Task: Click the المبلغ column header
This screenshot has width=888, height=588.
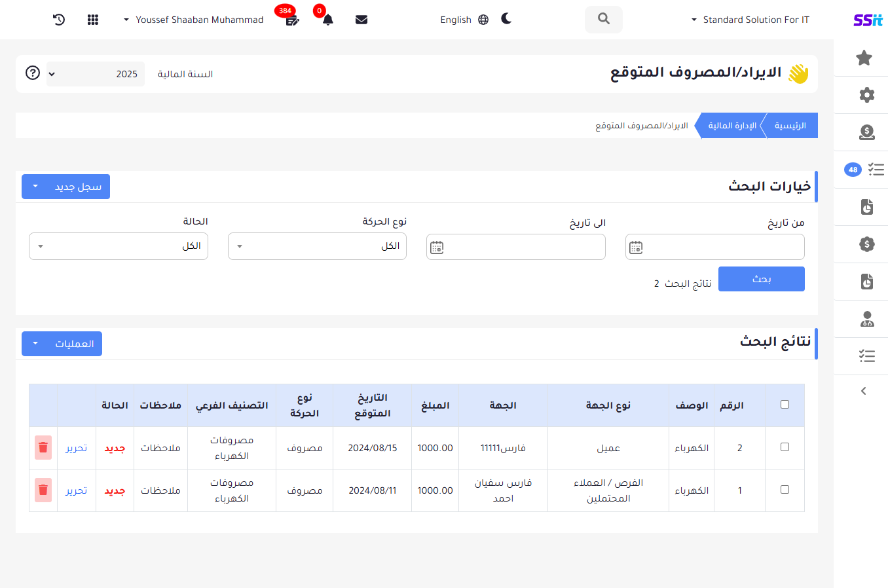Action: tap(435, 405)
